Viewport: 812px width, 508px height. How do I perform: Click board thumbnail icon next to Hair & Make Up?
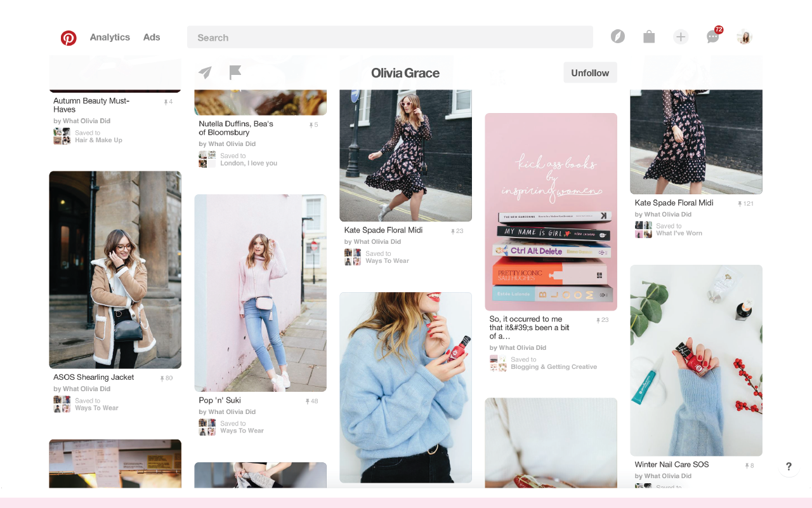[x=62, y=137]
